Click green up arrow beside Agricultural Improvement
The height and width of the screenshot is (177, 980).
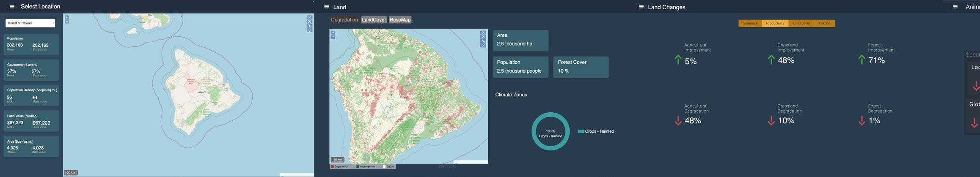[x=678, y=60]
